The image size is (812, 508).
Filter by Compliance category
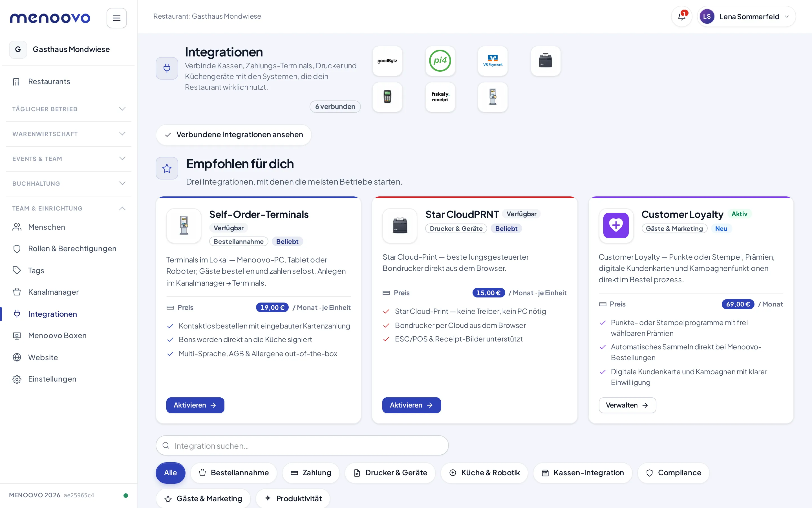click(x=673, y=473)
